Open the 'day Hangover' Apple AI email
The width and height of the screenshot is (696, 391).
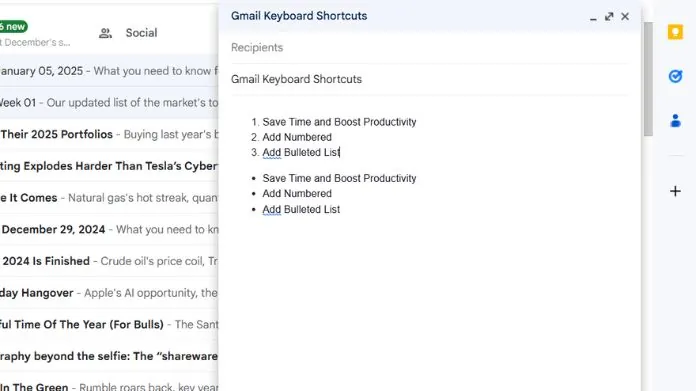pyautogui.click(x=109, y=293)
